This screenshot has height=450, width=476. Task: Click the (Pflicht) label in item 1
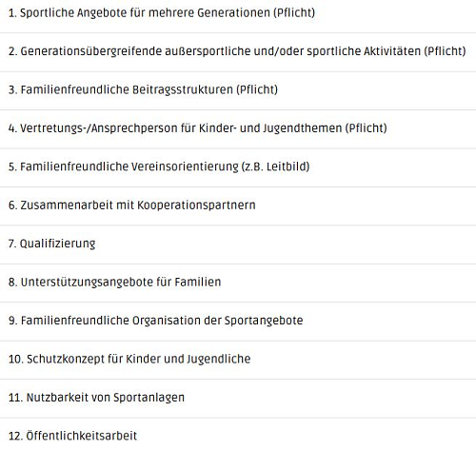[x=294, y=13]
